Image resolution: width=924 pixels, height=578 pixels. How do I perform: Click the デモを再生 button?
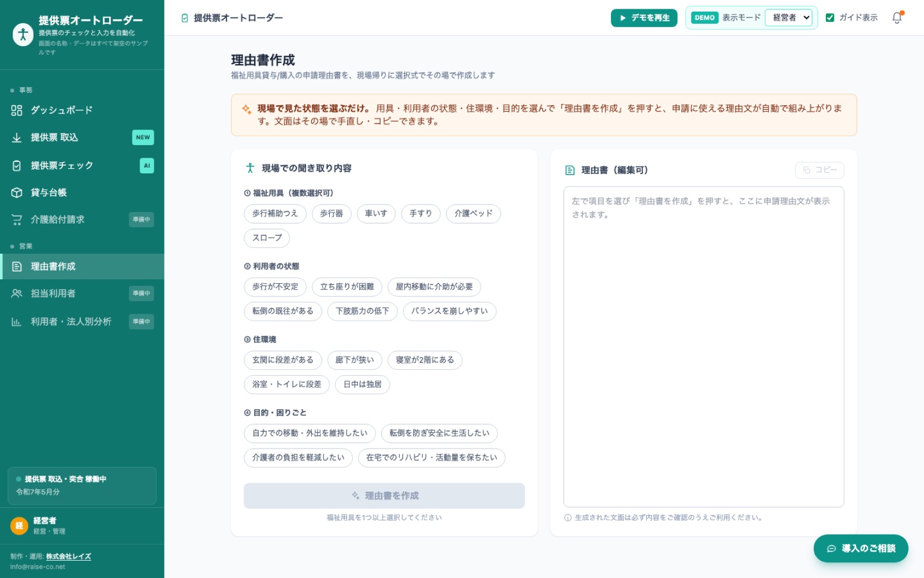(644, 18)
